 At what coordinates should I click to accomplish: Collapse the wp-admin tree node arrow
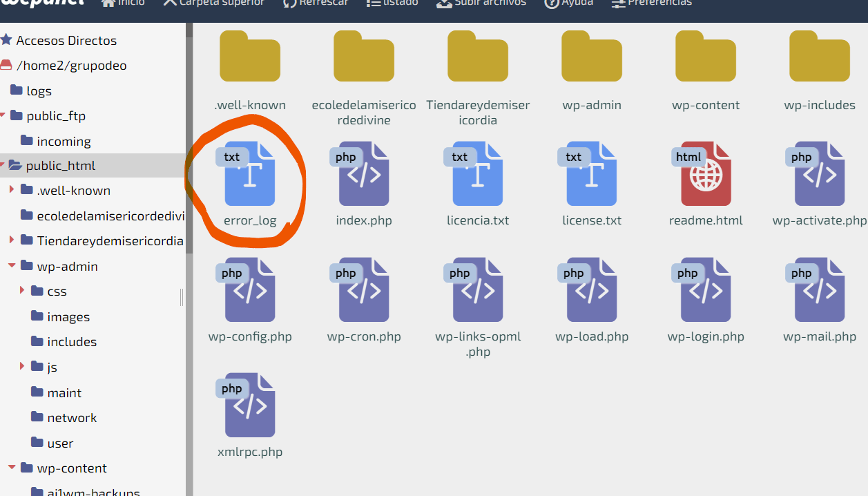coord(11,266)
